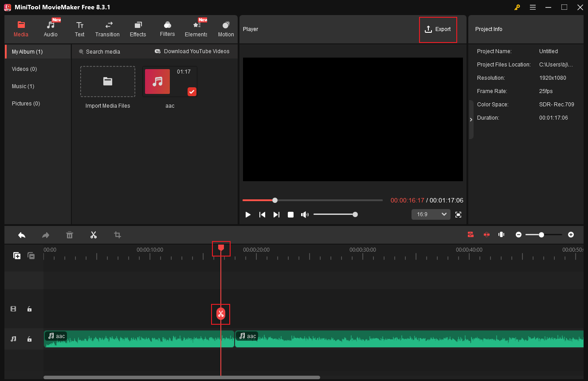Undo the last action

(22, 235)
